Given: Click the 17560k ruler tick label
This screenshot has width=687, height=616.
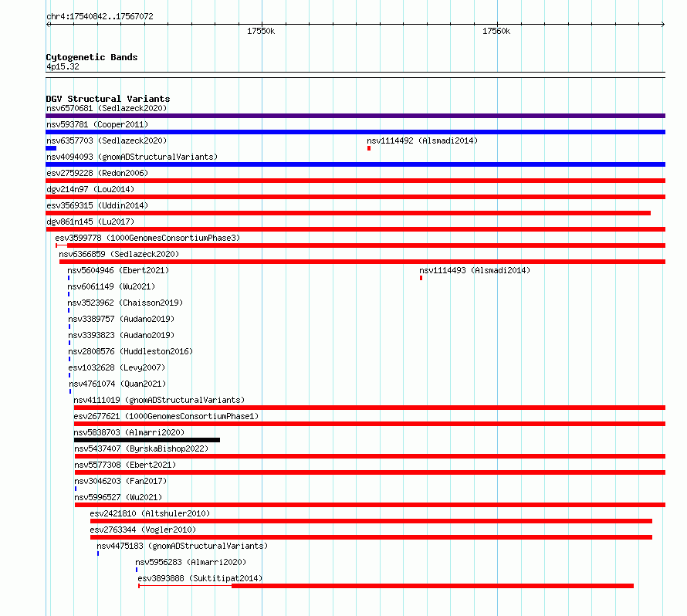Looking at the screenshot, I should 496,31.
